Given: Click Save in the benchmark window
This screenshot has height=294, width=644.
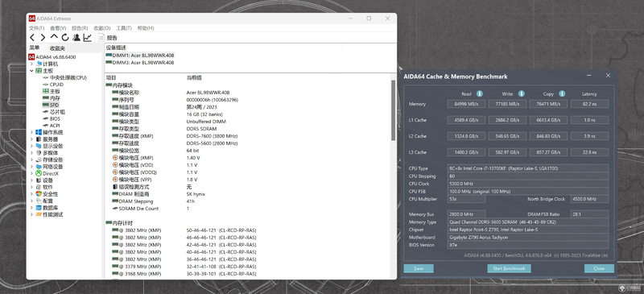Looking at the screenshot, I should pyautogui.click(x=419, y=268).
